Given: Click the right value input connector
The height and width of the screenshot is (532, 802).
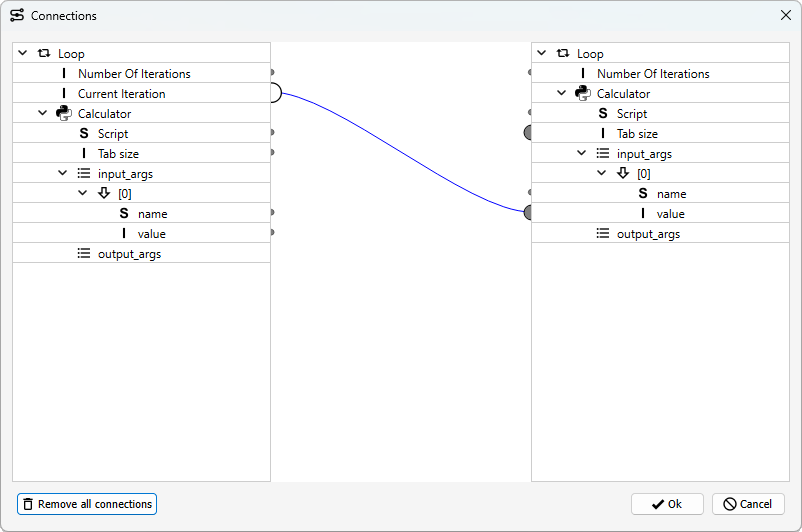Looking at the screenshot, I should point(528,212).
